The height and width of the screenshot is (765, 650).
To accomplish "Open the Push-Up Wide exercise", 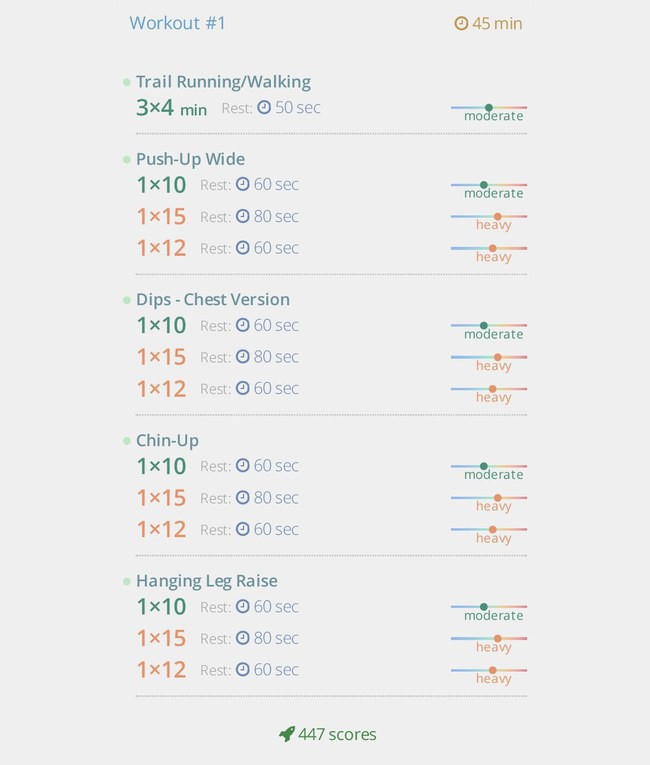I will 190,159.
